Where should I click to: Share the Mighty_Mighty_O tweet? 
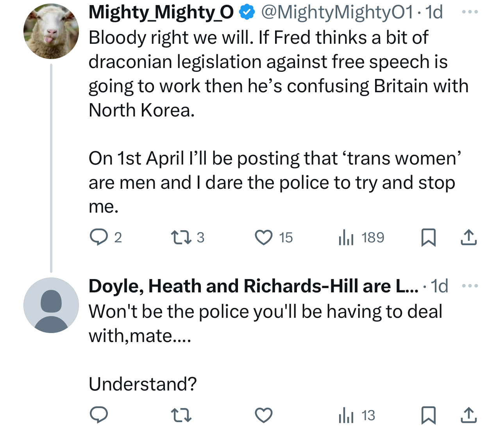point(468,237)
